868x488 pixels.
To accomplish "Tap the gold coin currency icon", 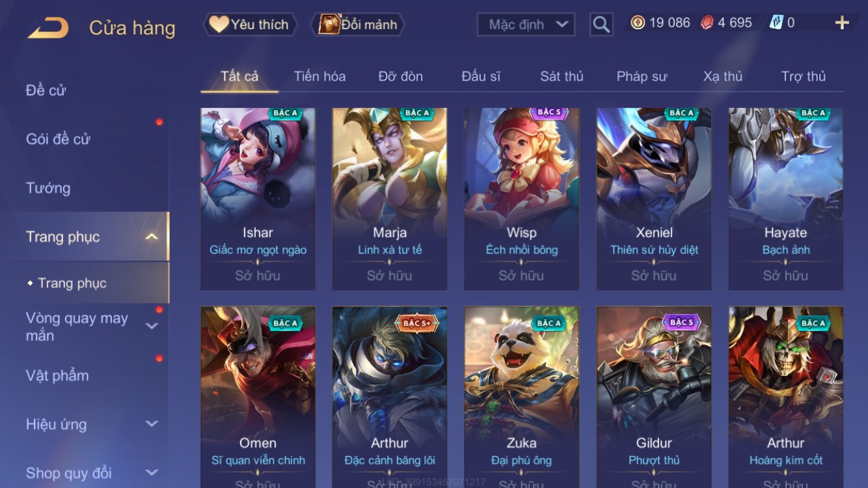I will (638, 23).
